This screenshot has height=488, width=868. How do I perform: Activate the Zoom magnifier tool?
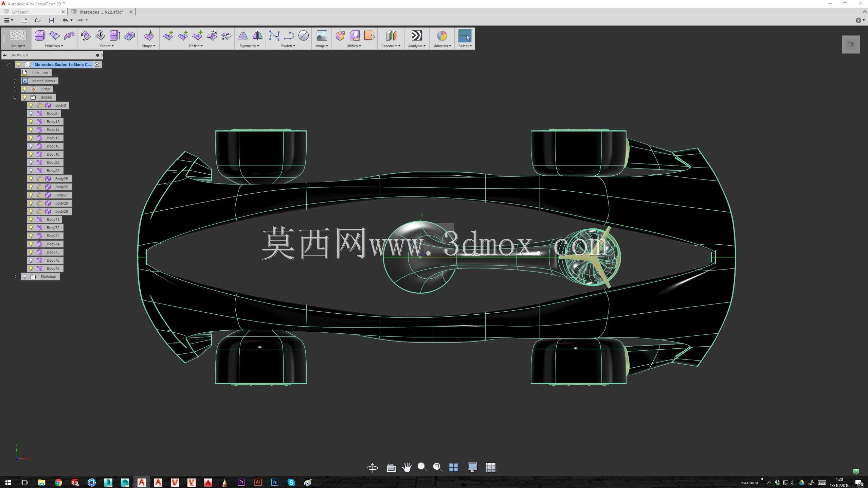(422, 467)
